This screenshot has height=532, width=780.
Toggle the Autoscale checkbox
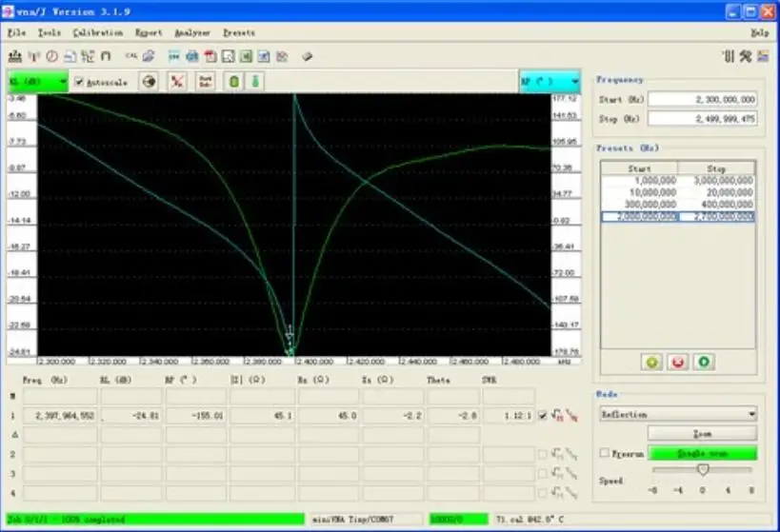(x=79, y=82)
